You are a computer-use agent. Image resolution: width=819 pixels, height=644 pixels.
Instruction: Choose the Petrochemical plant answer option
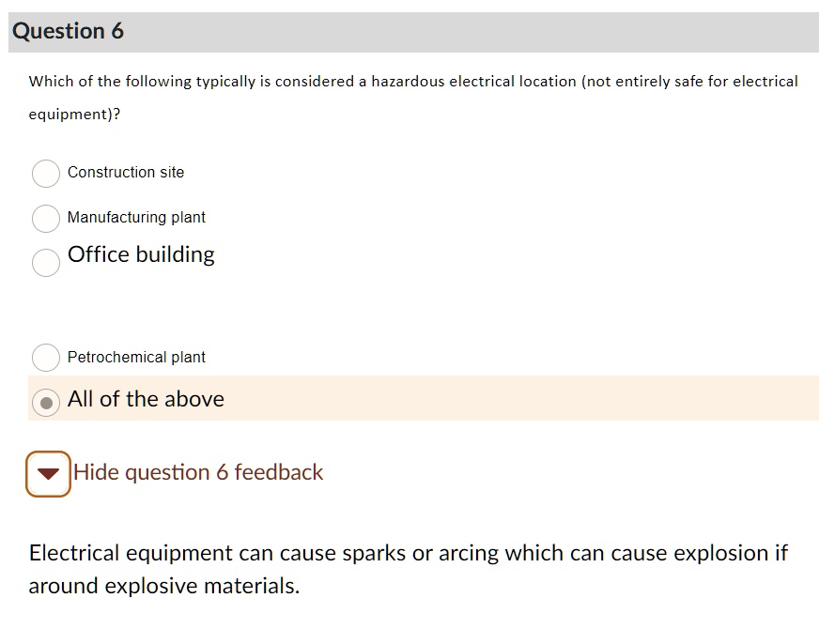(45, 358)
